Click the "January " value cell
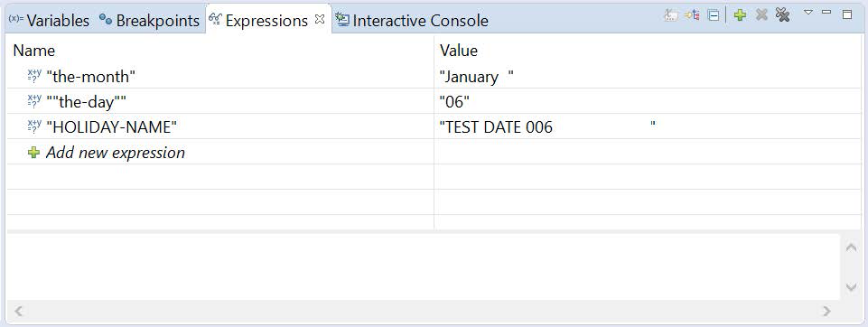Screen dimensions: 868x327 648,76
